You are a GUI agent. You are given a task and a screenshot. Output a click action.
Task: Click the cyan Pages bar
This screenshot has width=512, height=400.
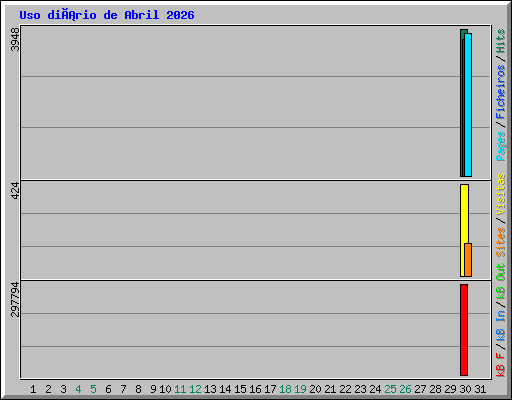468,105
